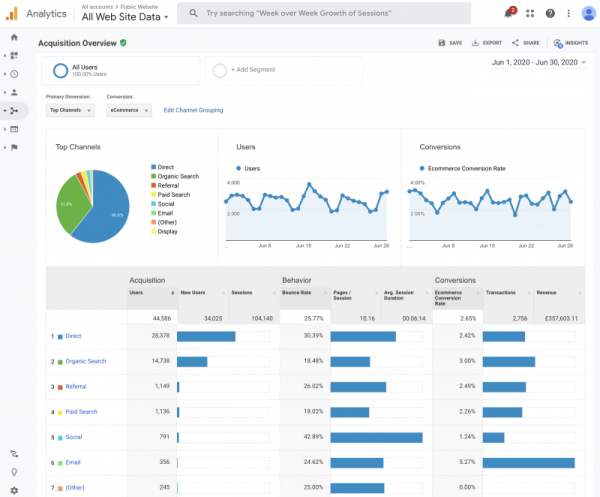Open Admin gear icon at bottom left

(14, 489)
